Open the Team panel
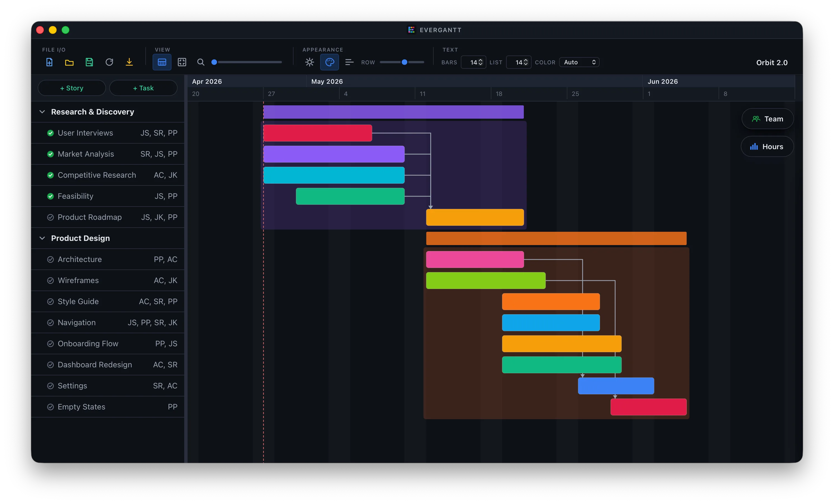The width and height of the screenshot is (834, 504). pos(767,119)
